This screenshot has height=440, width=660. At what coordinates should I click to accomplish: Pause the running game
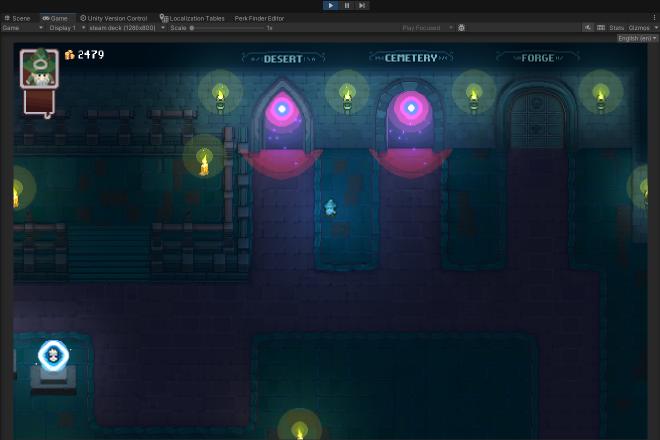click(x=346, y=5)
